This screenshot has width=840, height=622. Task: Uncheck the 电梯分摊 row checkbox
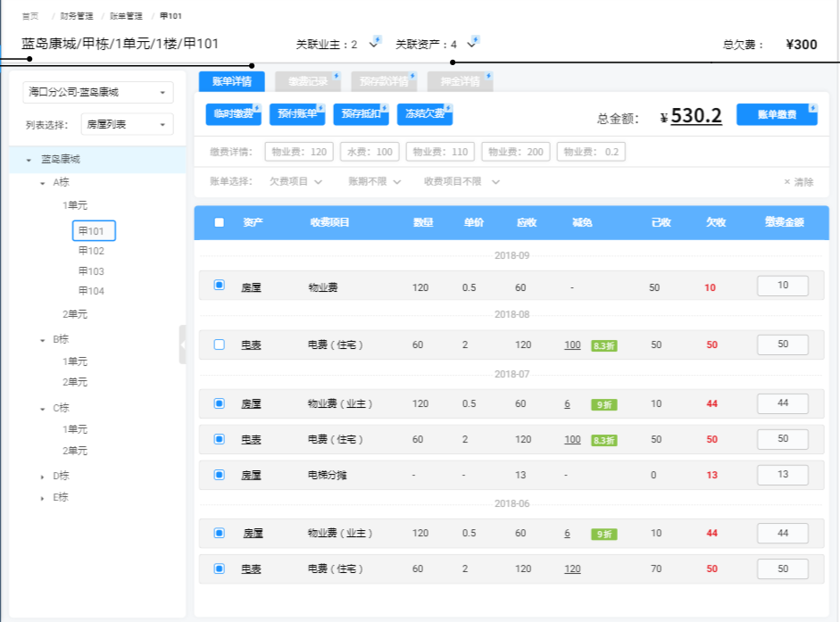(x=220, y=475)
